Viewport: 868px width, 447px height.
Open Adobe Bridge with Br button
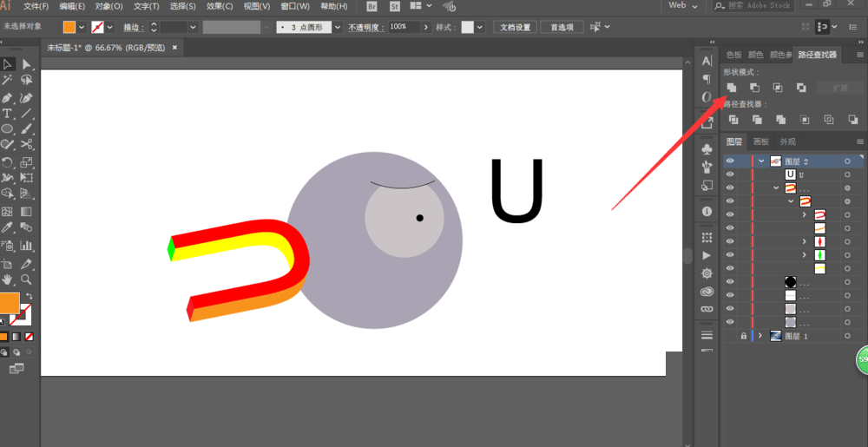[x=372, y=6]
